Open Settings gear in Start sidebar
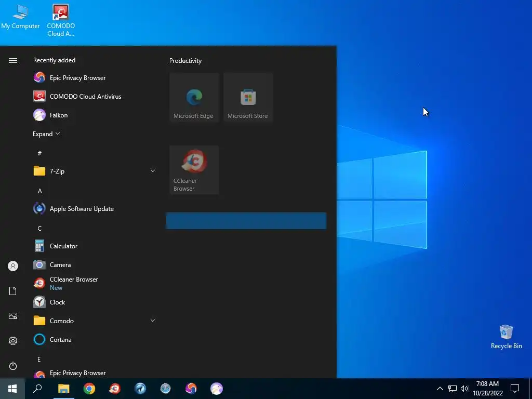The width and height of the screenshot is (532, 399). tap(13, 341)
